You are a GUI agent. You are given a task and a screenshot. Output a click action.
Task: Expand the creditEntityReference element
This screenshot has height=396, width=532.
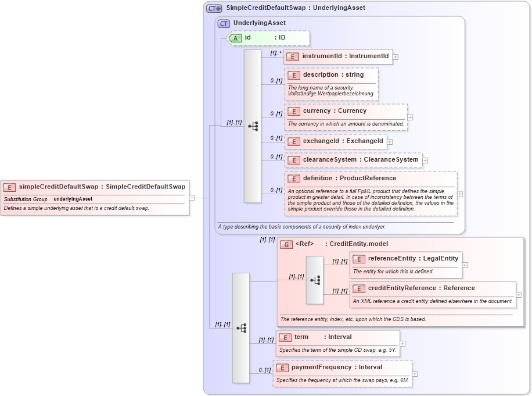519,295
